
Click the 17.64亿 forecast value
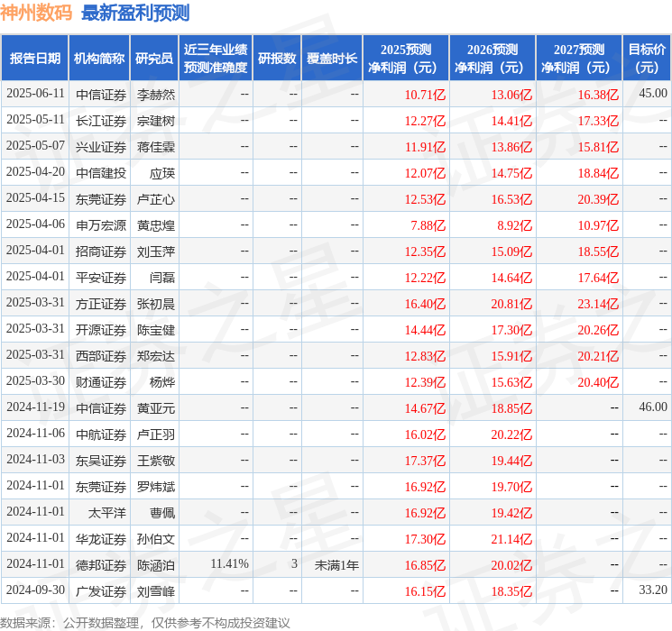[x=598, y=278]
